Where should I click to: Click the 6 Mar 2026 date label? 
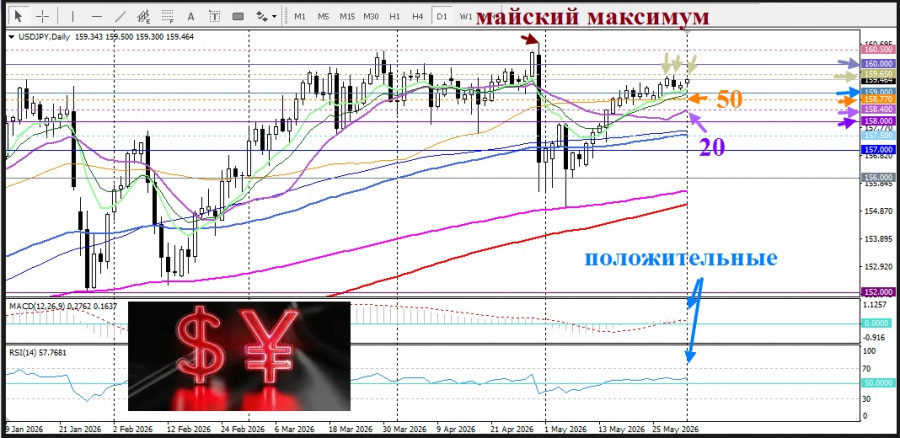(x=294, y=429)
